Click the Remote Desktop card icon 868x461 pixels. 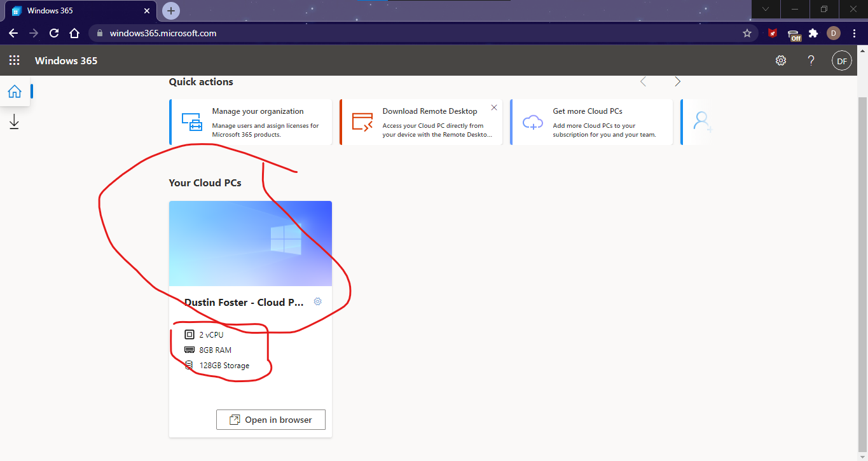362,121
